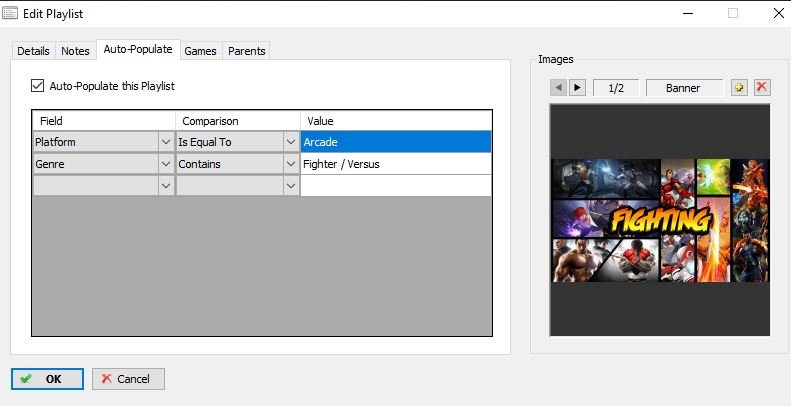Click the 1/2 image counter
Screen dimensions: 791x406
click(616, 88)
